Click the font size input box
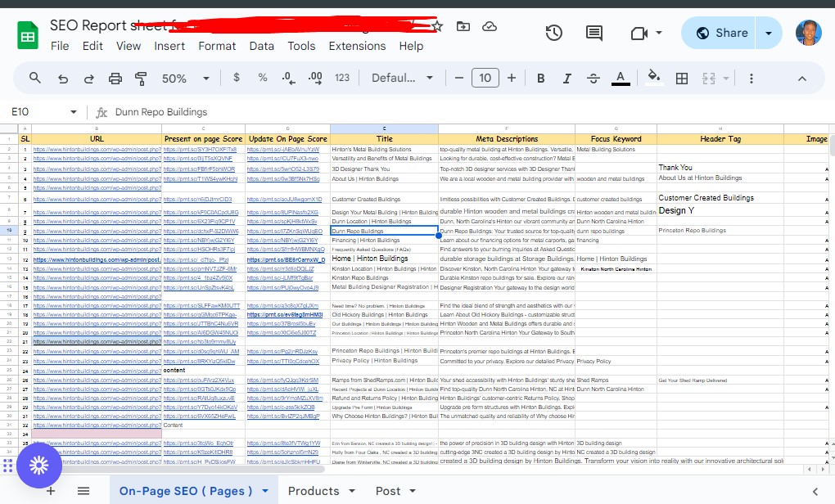The height and width of the screenshot is (504, 835). pos(485,78)
